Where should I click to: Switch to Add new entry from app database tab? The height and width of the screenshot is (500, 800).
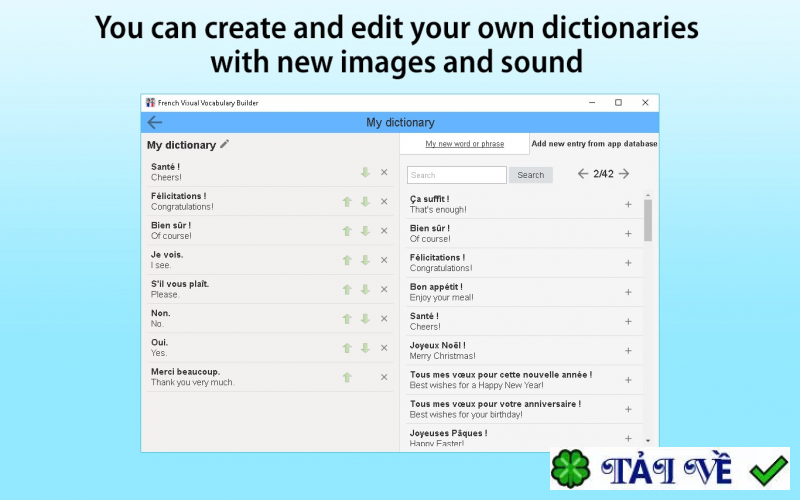tap(594, 144)
